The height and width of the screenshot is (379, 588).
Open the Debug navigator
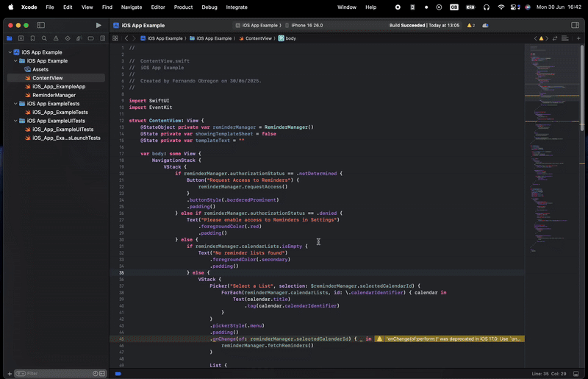(x=79, y=38)
